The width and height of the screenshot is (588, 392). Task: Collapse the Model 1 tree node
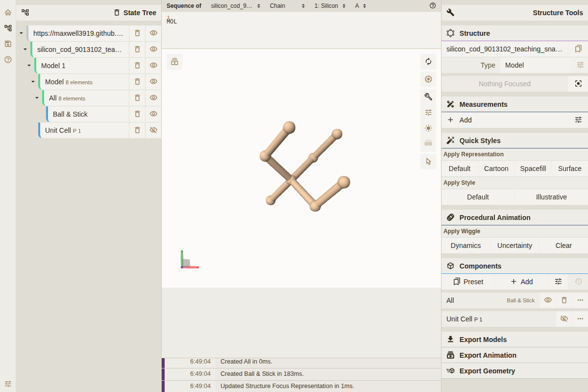[29, 65]
